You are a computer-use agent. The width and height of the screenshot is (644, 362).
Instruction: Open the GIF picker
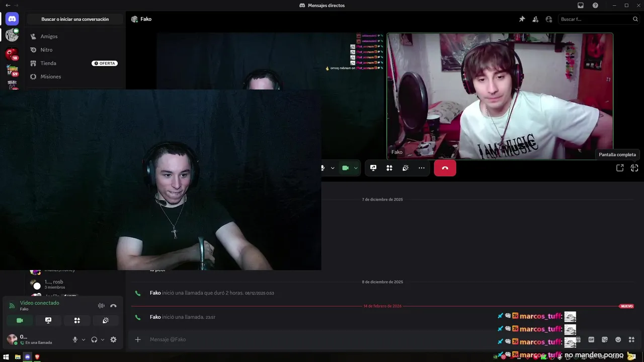(x=591, y=339)
